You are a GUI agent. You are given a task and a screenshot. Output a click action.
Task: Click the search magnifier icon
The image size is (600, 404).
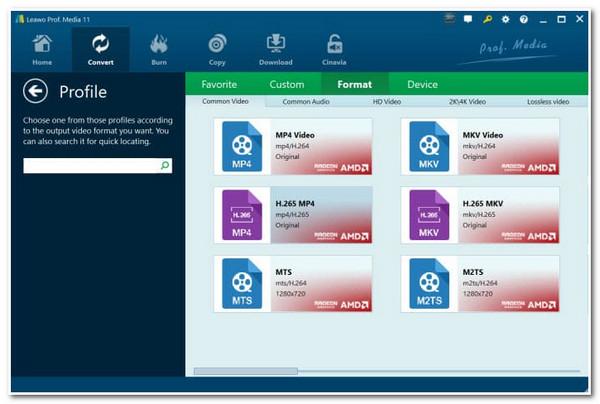165,165
